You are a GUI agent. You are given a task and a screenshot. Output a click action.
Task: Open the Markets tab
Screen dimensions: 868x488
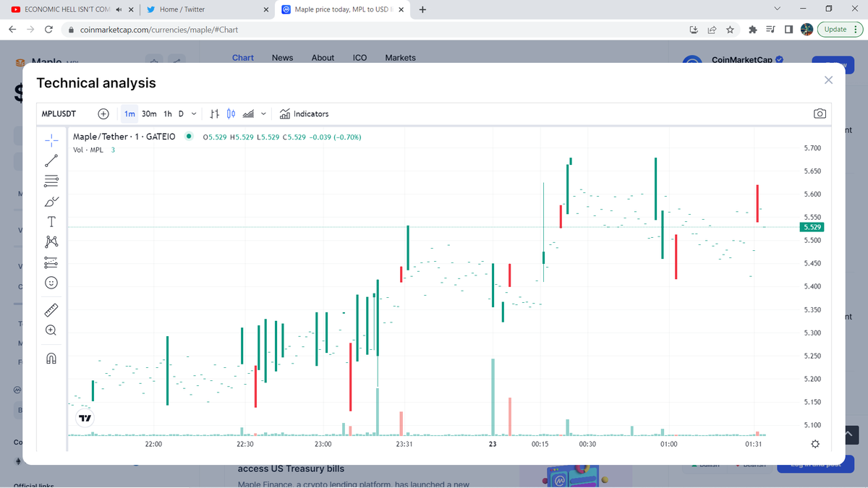tap(400, 58)
